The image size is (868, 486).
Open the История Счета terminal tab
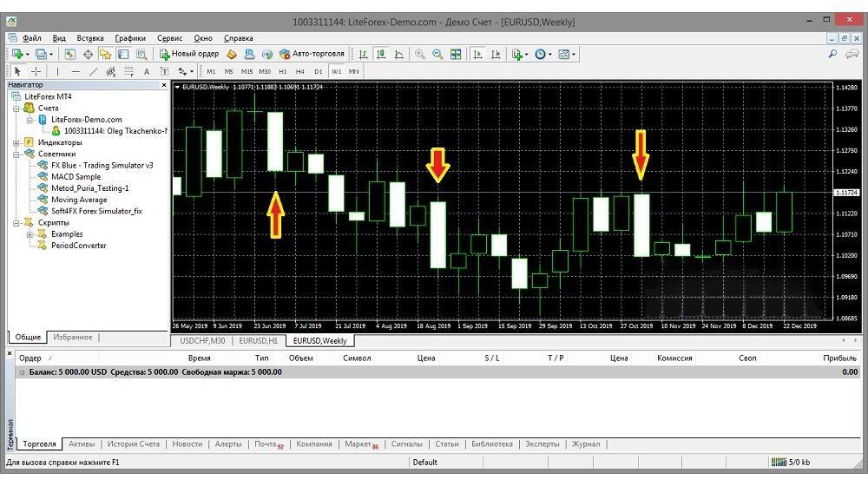134,444
